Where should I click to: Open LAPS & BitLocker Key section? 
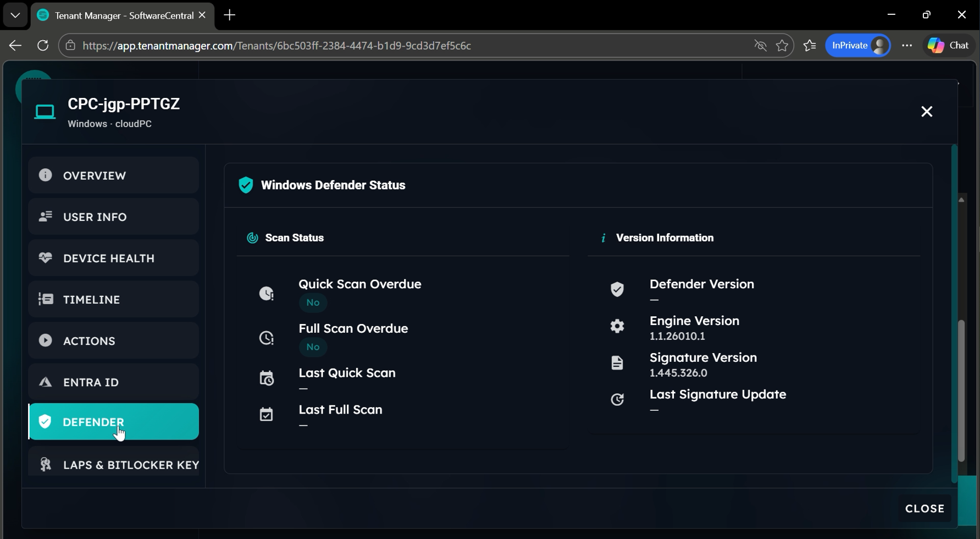point(113,465)
